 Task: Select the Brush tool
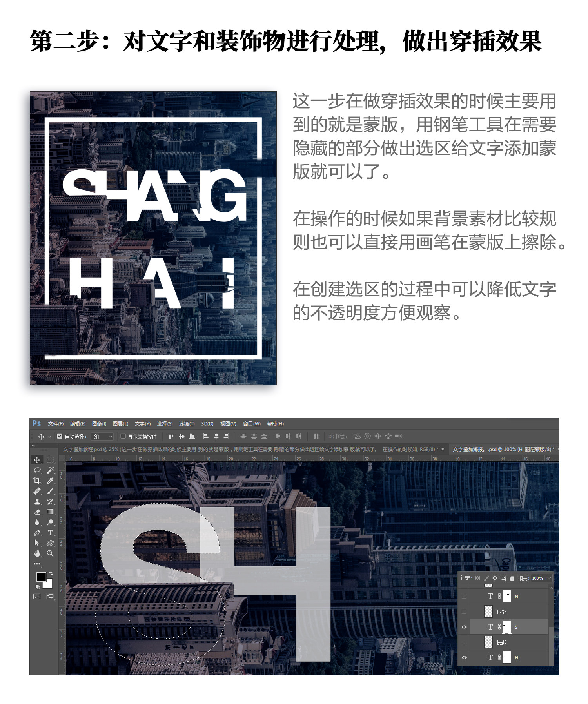[50, 491]
